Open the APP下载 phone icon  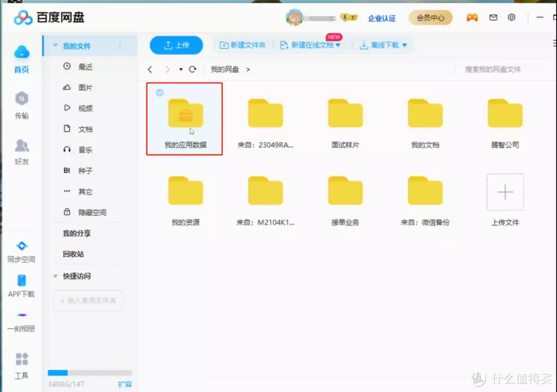click(22, 280)
